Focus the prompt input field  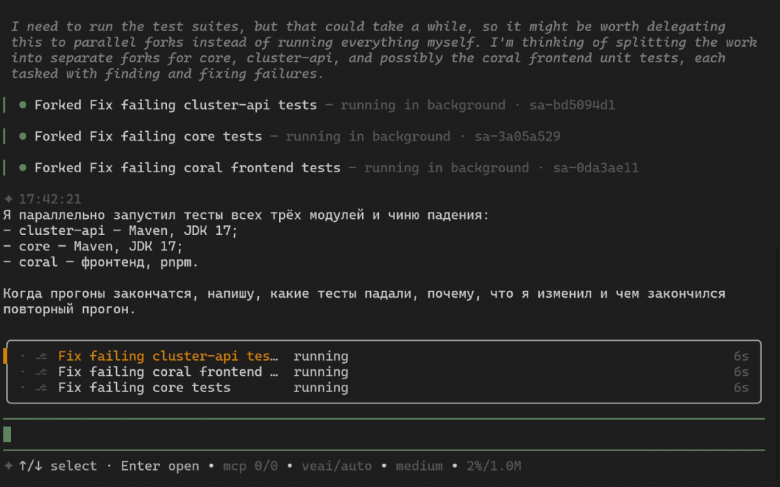click(384, 434)
